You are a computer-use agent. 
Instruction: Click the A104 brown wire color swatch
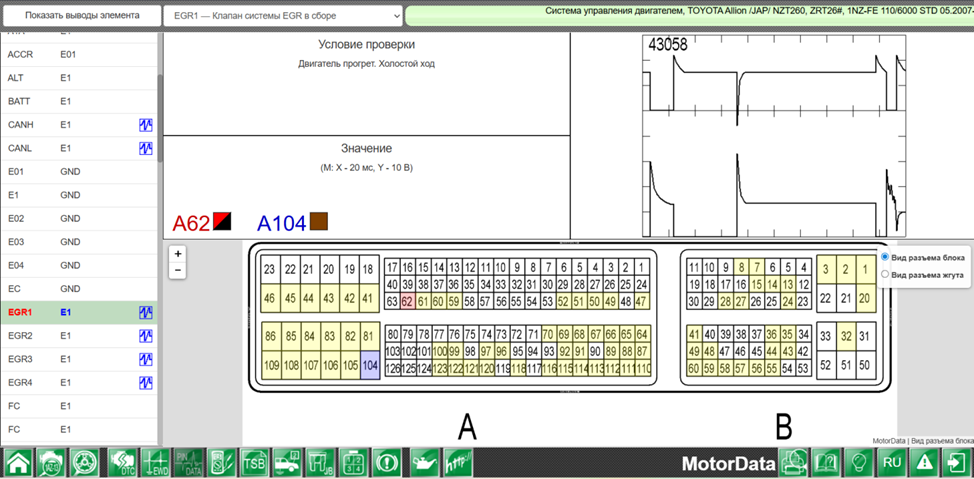pos(319,221)
